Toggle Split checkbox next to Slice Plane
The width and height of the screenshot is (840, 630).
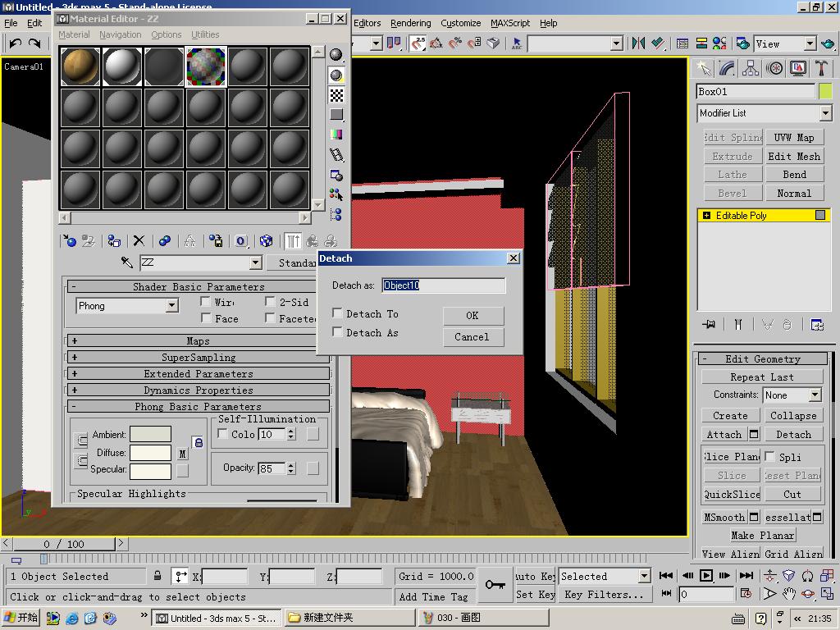pyautogui.click(x=769, y=456)
